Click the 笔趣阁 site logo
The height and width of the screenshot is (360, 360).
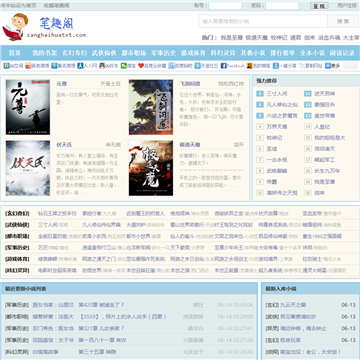(57, 23)
